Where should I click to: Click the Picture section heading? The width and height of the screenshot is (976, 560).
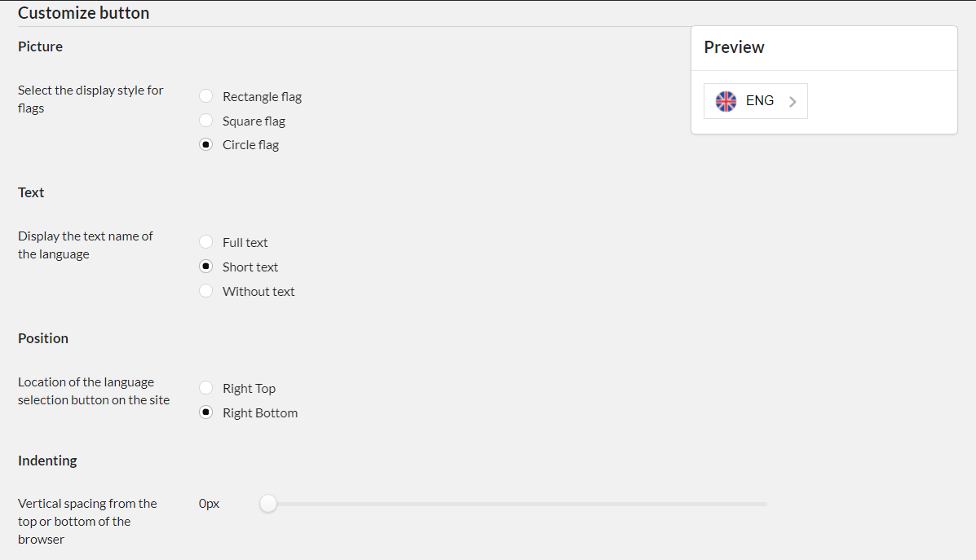point(40,46)
